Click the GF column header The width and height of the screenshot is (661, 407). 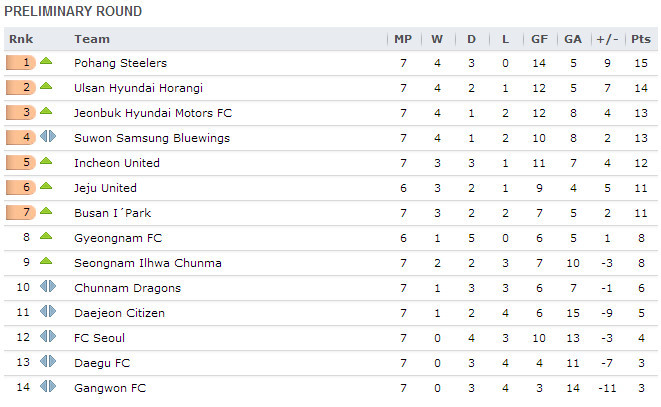539,39
